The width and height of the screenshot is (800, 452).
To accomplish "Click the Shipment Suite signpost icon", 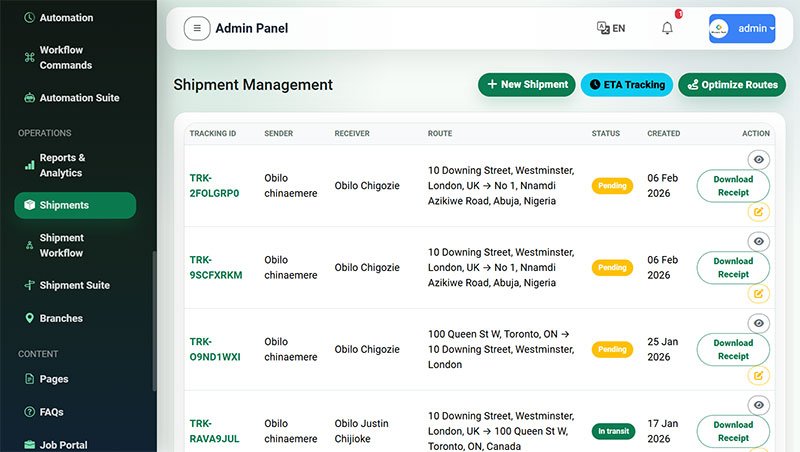I will point(30,285).
